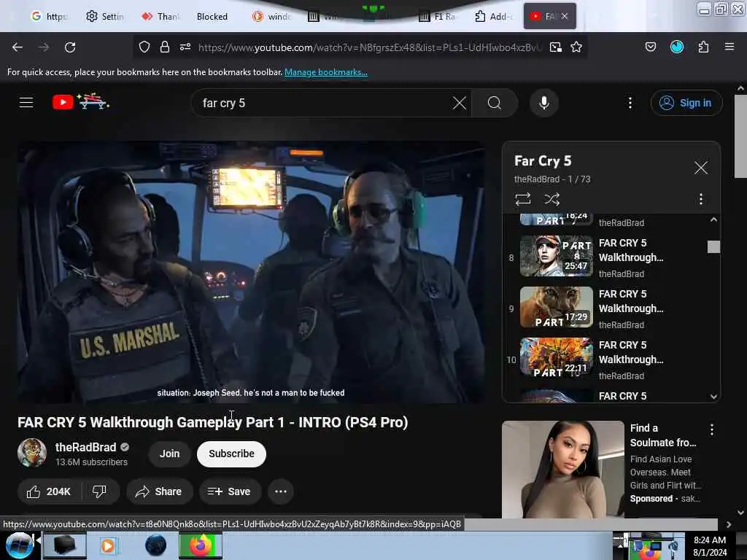Open the Firefox taskbar icon
The height and width of the screenshot is (560, 747).
click(x=201, y=545)
